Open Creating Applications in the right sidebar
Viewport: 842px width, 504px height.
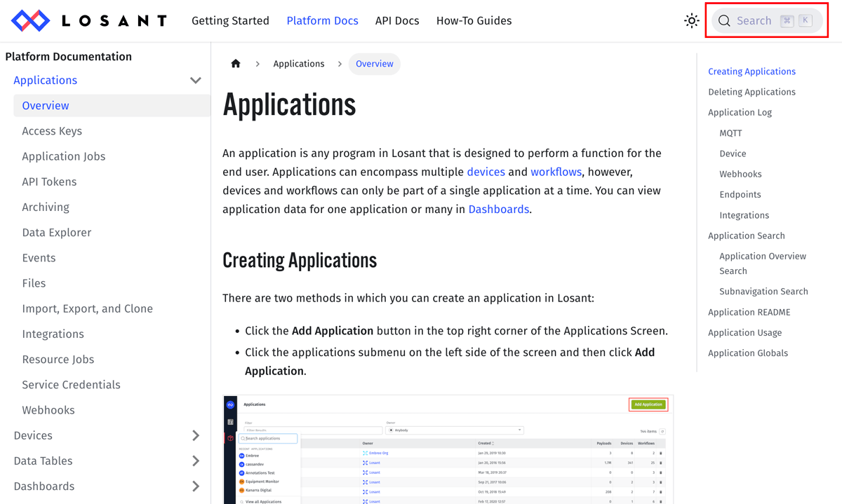(x=751, y=71)
